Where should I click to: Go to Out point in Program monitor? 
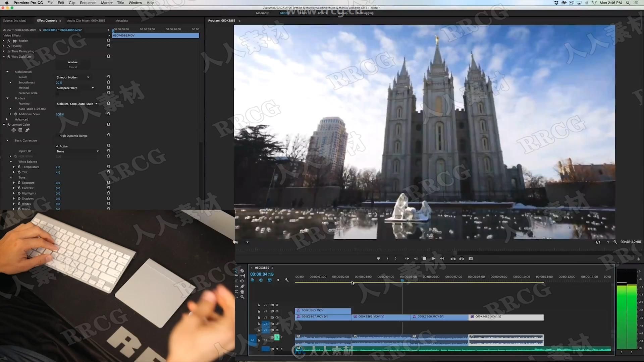tap(442, 259)
